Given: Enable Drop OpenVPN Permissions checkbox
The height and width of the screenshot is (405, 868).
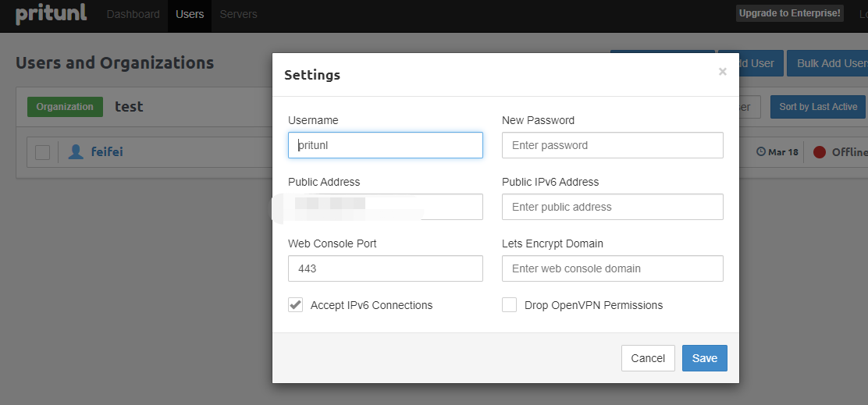Looking at the screenshot, I should 510,305.
